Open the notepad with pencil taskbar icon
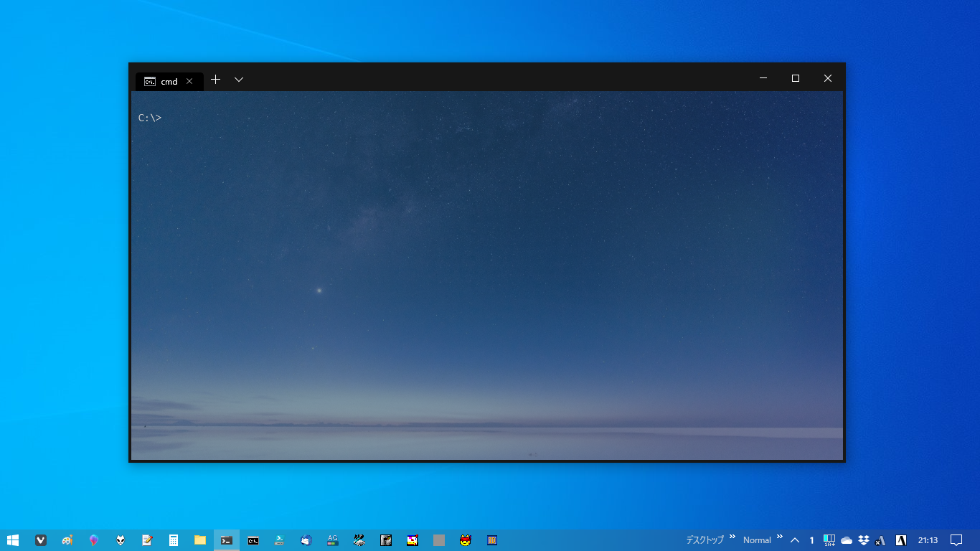The image size is (980, 551). [x=147, y=540]
